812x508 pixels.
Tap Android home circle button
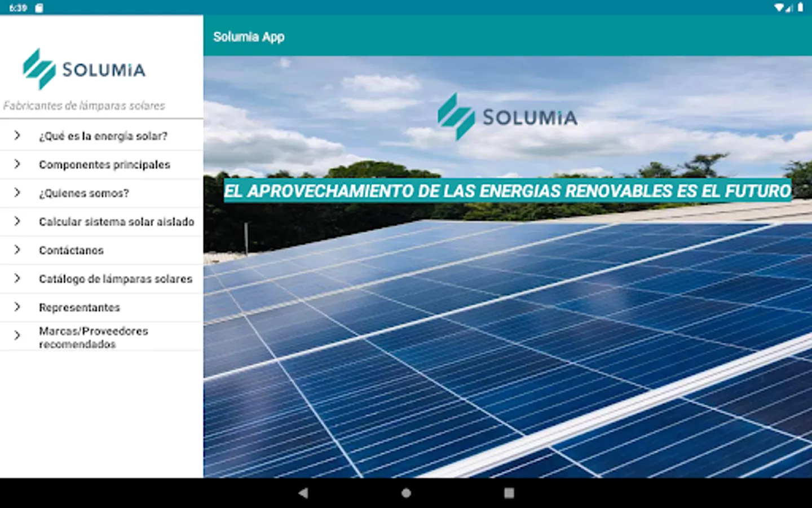[x=406, y=493]
